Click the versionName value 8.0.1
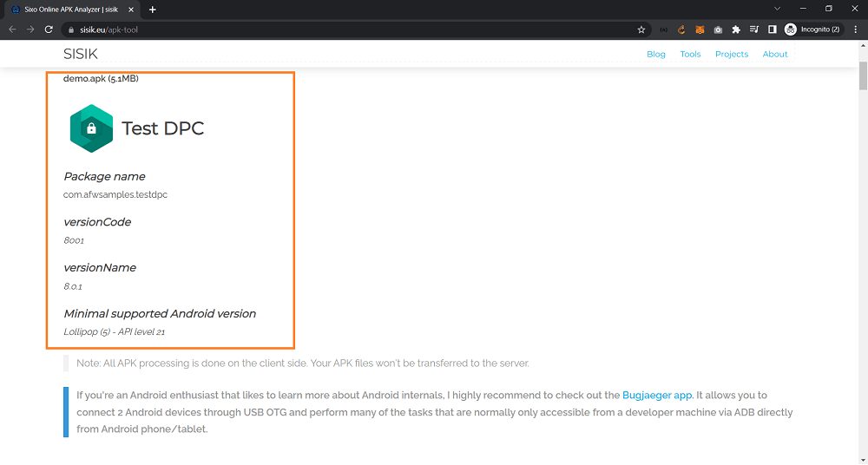 (73, 287)
